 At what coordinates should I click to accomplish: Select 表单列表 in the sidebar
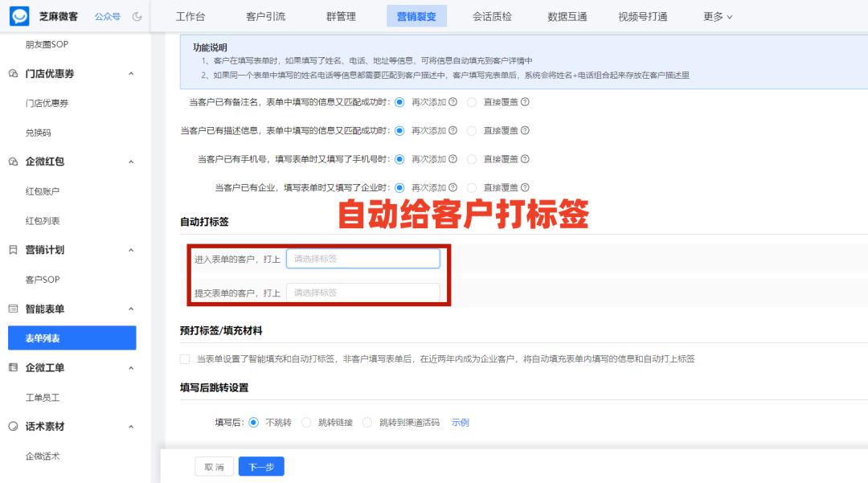(72, 338)
